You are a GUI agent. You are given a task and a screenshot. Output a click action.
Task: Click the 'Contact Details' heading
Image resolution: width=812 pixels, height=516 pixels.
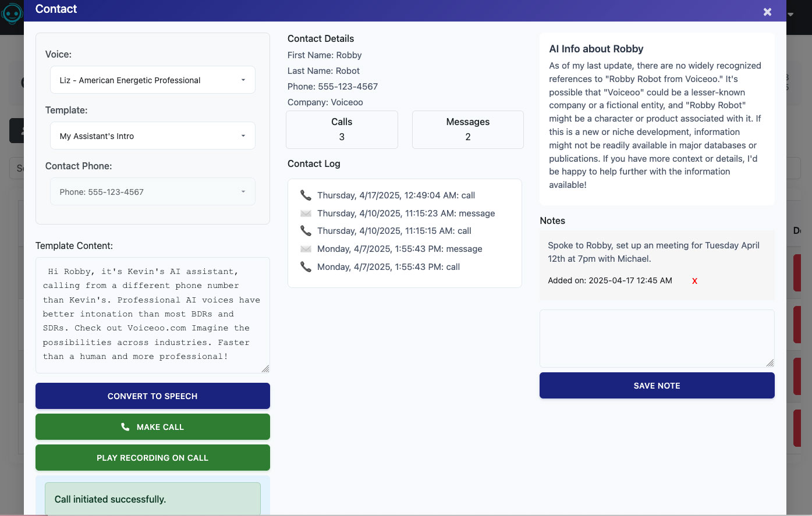coord(321,39)
